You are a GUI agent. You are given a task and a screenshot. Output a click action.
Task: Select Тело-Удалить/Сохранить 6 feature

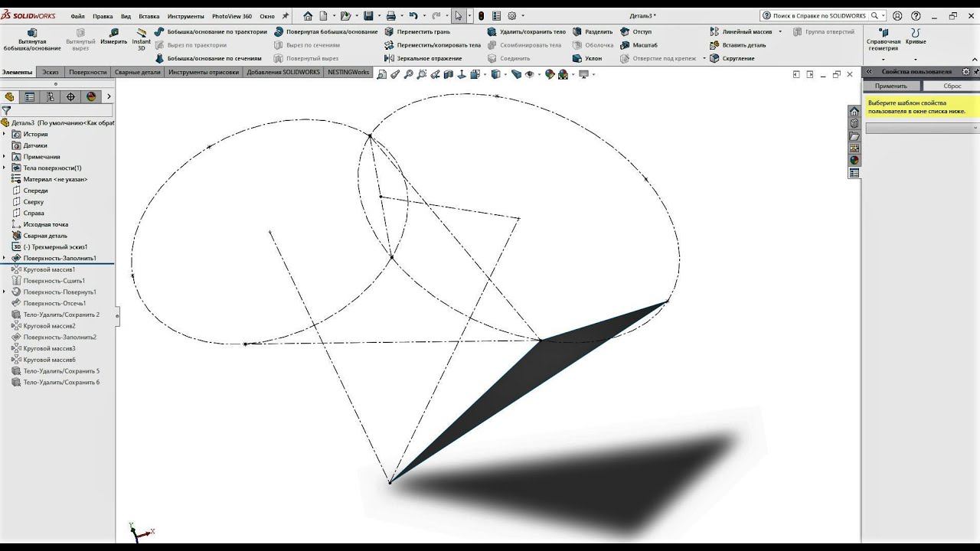point(56,382)
